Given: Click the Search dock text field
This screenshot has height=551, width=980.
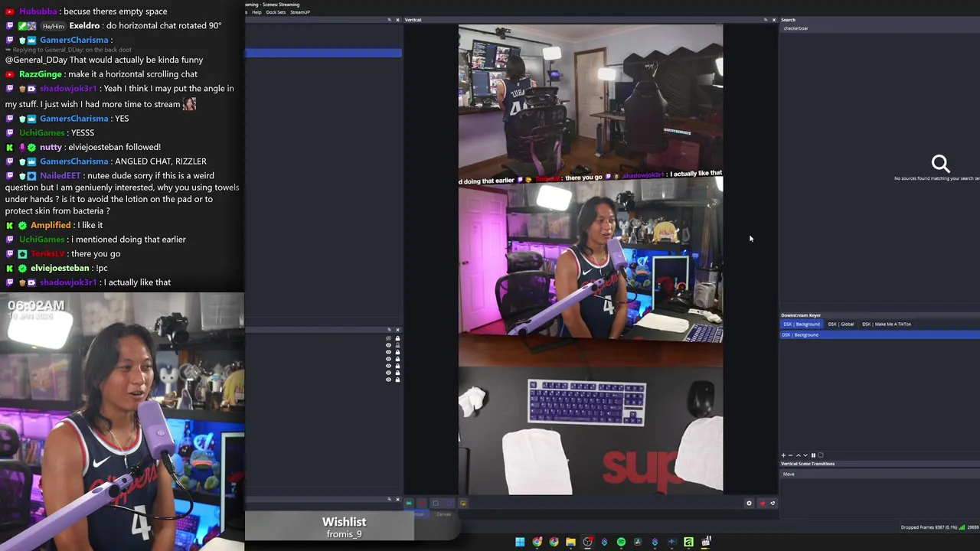Looking at the screenshot, I should point(880,28).
